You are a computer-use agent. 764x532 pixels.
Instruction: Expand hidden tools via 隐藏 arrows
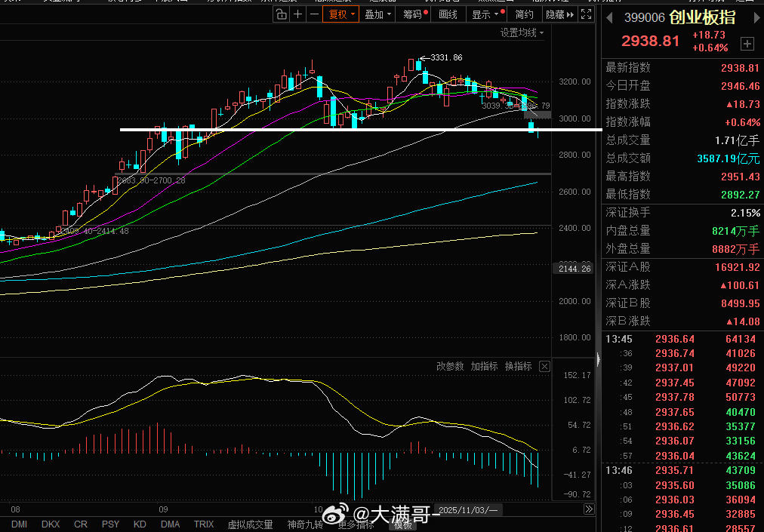coord(560,14)
